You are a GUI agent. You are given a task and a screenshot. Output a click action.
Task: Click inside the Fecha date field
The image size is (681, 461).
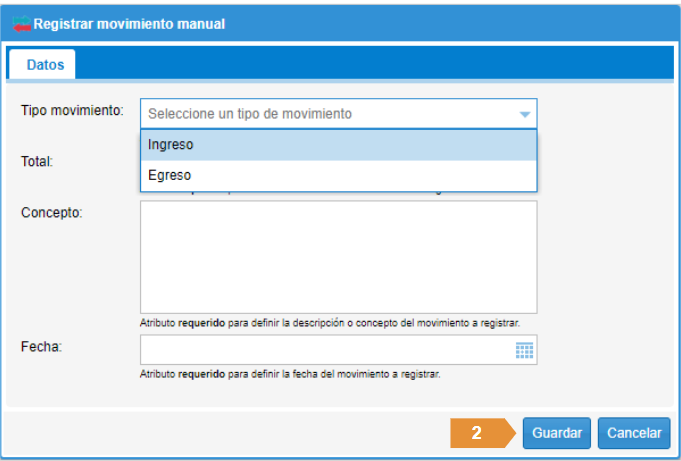coord(325,350)
